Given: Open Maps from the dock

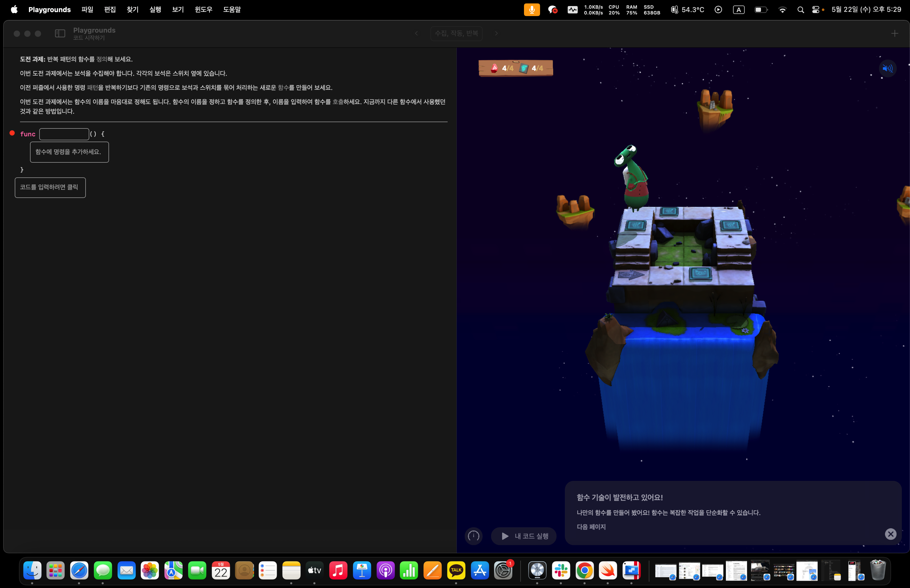Looking at the screenshot, I should (173, 570).
